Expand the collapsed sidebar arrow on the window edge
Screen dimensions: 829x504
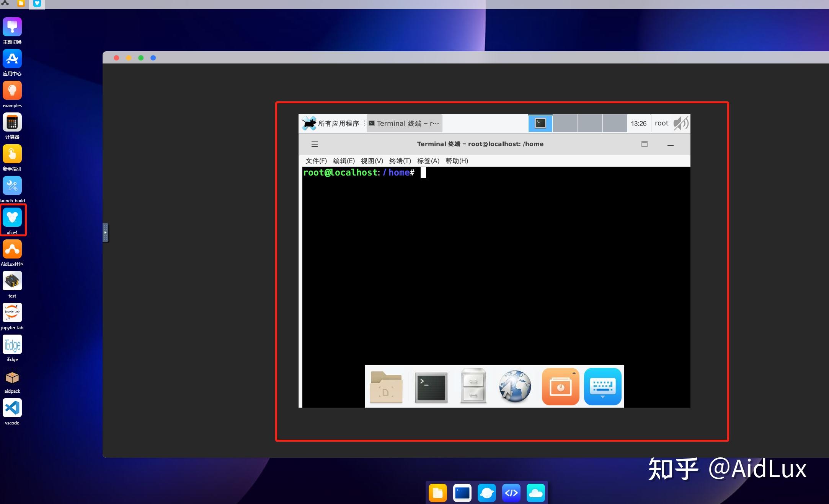(106, 232)
